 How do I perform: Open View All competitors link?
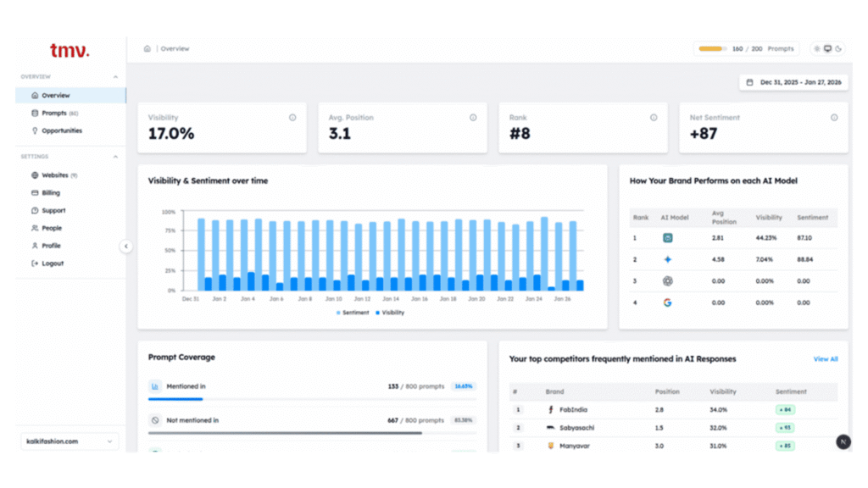pos(826,359)
